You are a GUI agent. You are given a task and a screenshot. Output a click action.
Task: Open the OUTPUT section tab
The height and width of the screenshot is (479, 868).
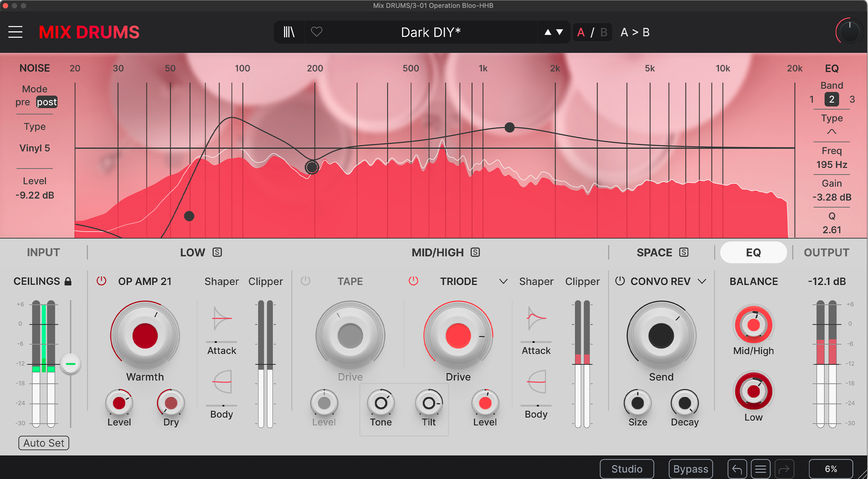click(x=826, y=252)
